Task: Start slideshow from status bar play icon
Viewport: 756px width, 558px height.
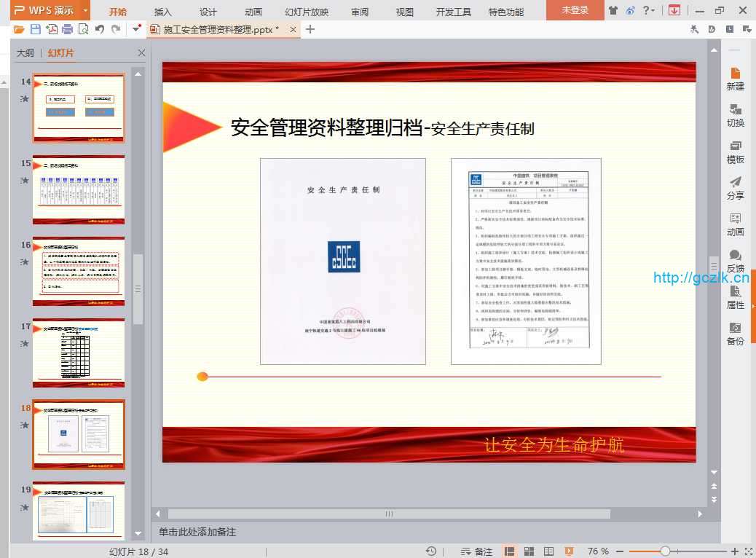Action: pyautogui.click(x=569, y=551)
